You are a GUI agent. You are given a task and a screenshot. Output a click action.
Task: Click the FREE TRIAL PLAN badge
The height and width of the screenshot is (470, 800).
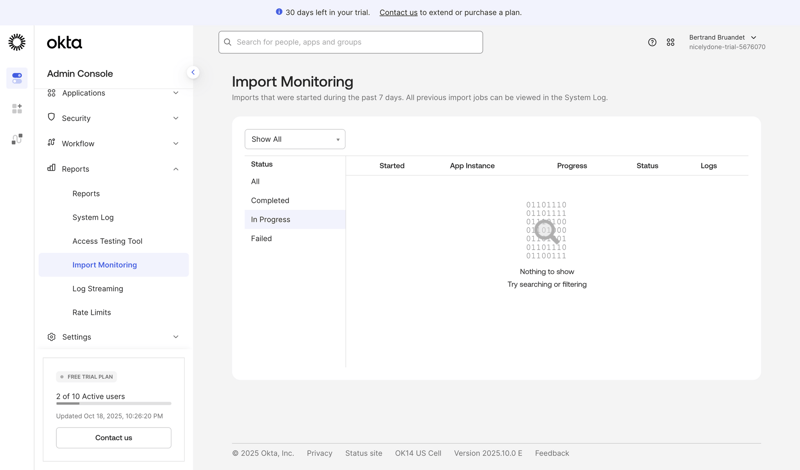pos(86,377)
